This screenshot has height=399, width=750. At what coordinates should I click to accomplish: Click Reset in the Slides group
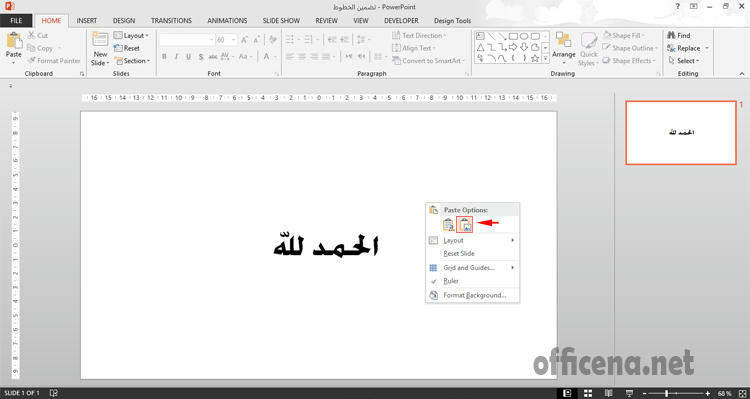(127, 48)
